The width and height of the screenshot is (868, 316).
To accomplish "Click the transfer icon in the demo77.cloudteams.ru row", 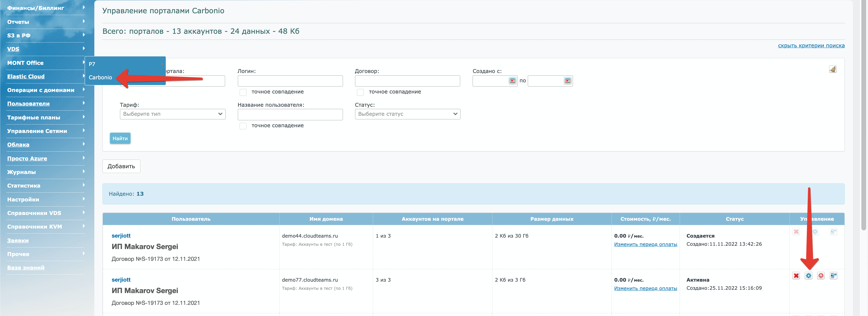I will tap(833, 276).
